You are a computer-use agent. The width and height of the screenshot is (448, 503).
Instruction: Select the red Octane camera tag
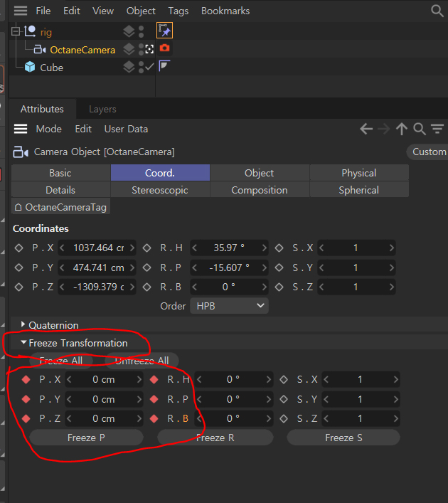point(164,48)
